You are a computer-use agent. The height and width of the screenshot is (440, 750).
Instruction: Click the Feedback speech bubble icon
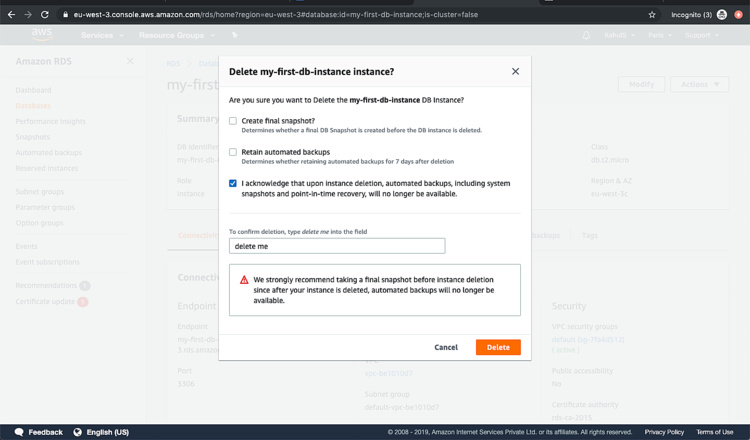[x=19, y=432]
